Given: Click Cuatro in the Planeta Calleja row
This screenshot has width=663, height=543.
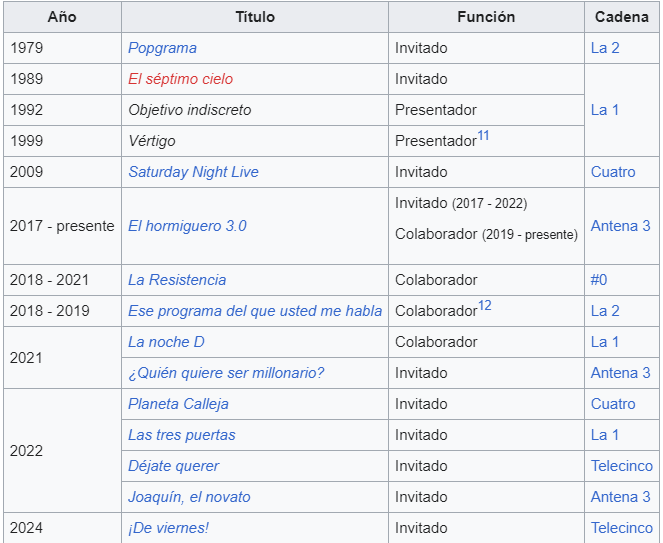Looking at the screenshot, I should pyautogui.click(x=613, y=404).
